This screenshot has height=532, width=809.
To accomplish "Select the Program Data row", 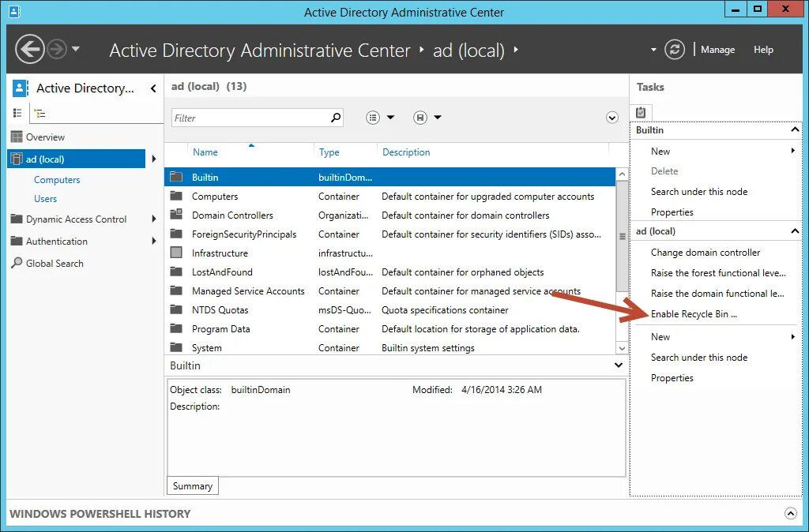I will 389,329.
